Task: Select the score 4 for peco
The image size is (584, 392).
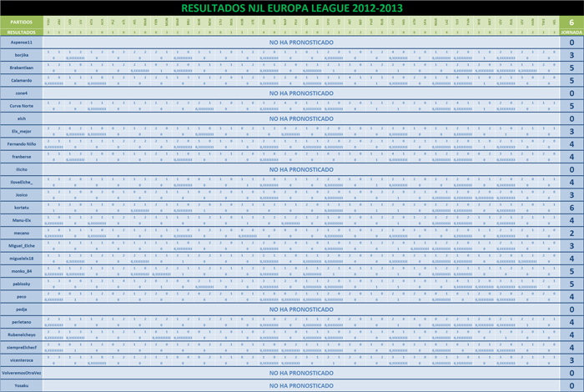Action: (571, 297)
